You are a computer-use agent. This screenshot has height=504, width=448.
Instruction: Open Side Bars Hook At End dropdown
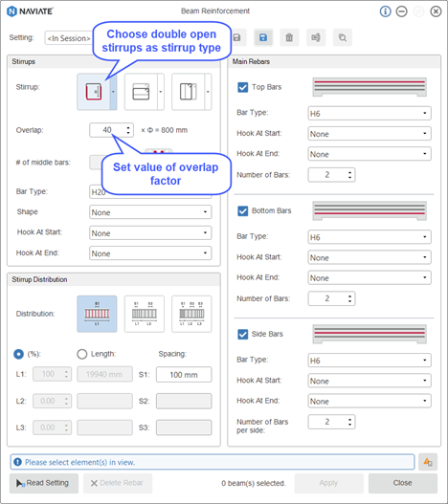coord(370,401)
